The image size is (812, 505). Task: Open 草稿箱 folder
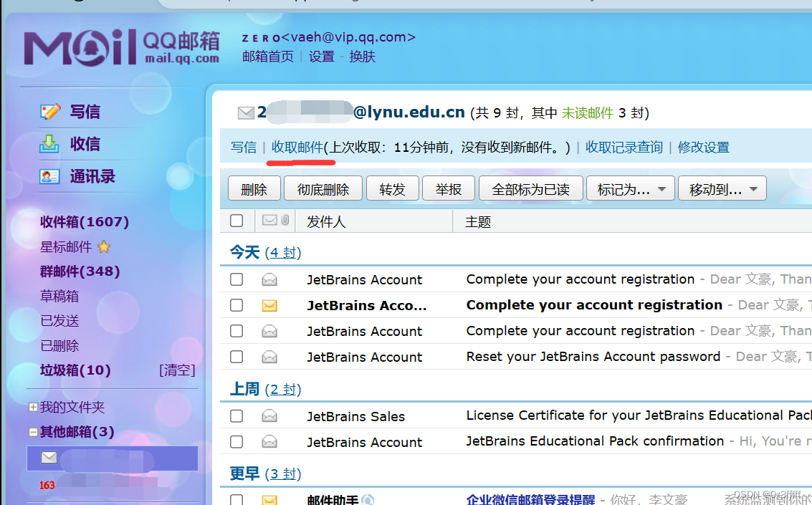[x=59, y=297]
